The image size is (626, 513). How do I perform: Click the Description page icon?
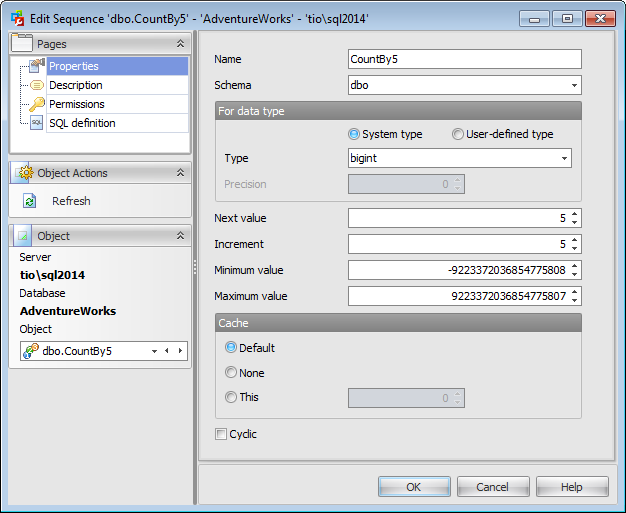click(x=37, y=85)
